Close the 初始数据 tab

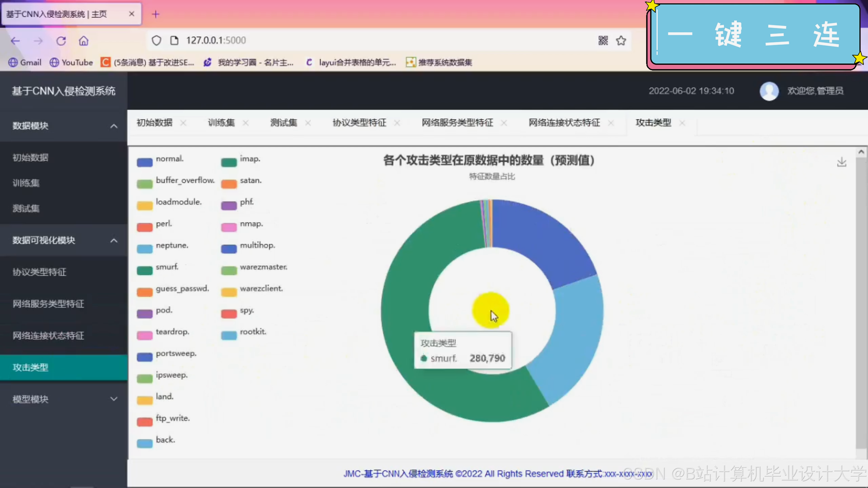pyautogui.click(x=183, y=123)
